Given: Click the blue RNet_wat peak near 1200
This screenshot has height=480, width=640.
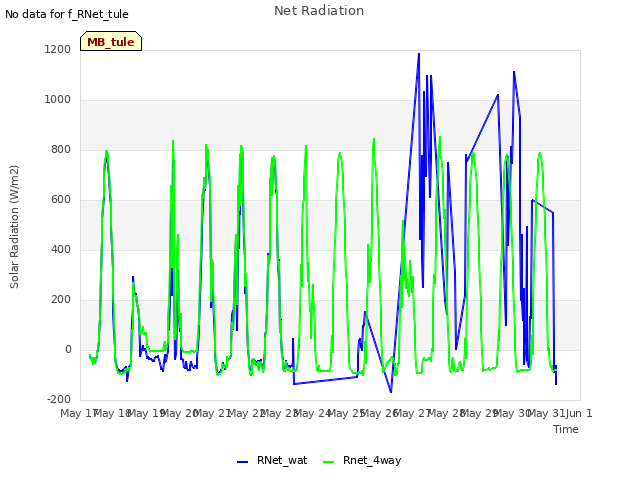Looking at the screenshot, I should [419, 54].
